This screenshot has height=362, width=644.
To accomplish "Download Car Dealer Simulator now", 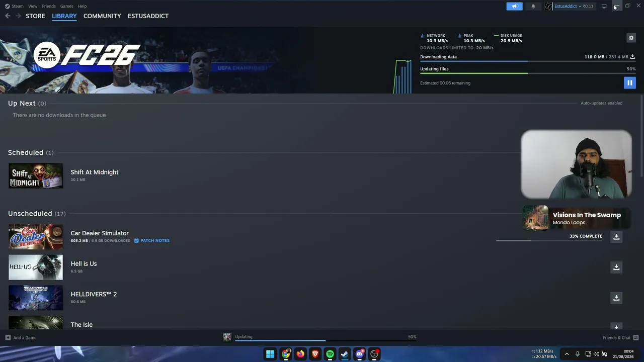I will [x=616, y=236].
